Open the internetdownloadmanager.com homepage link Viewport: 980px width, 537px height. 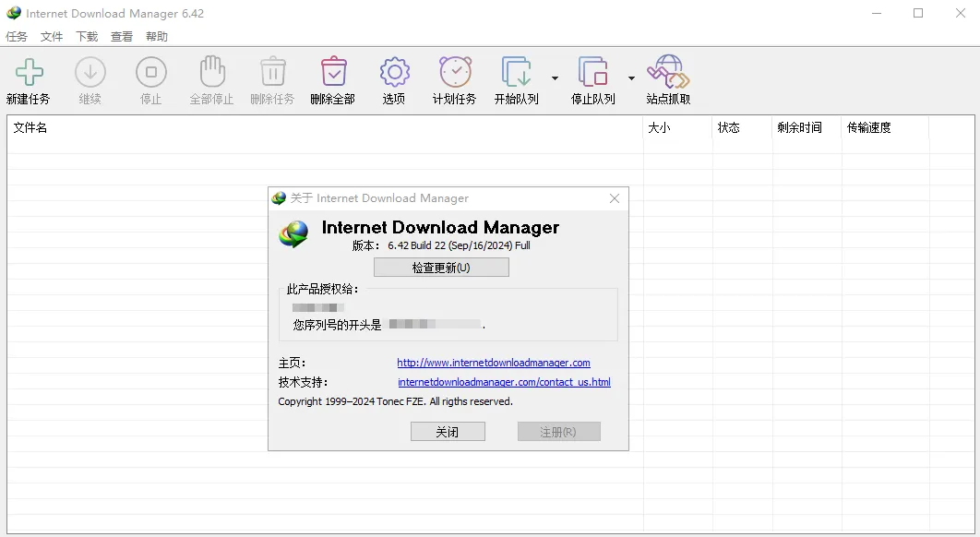coord(494,363)
